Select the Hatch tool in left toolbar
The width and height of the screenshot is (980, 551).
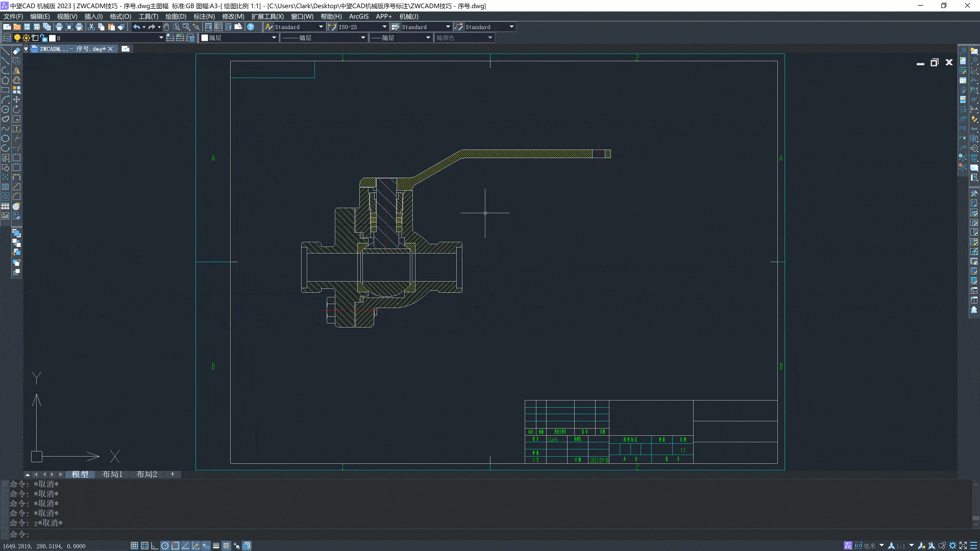coord(6,187)
